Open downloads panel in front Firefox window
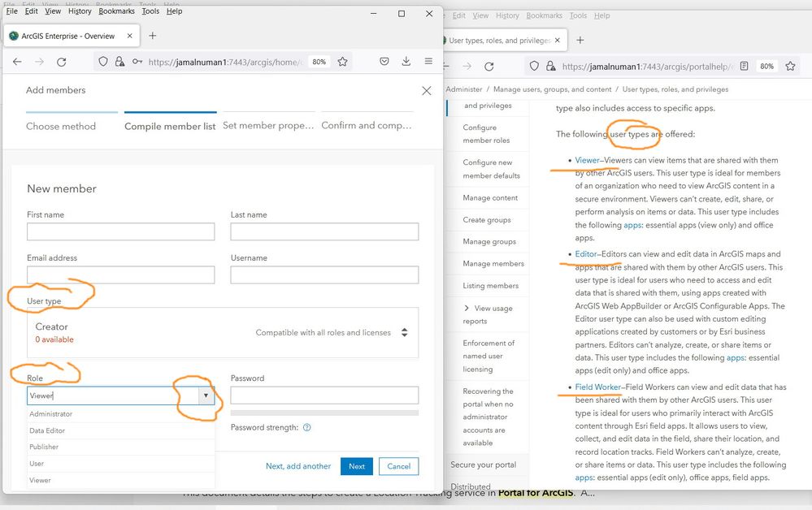 coord(406,62)
